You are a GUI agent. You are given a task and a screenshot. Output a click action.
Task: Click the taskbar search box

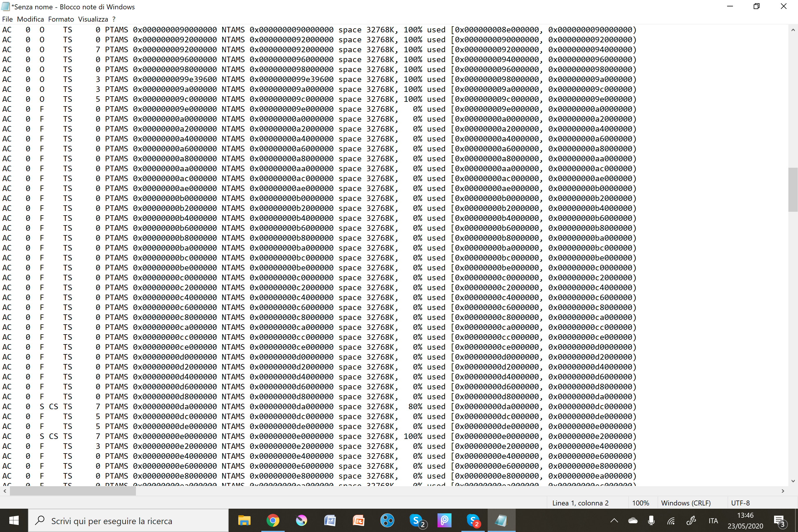click(128, 521)
